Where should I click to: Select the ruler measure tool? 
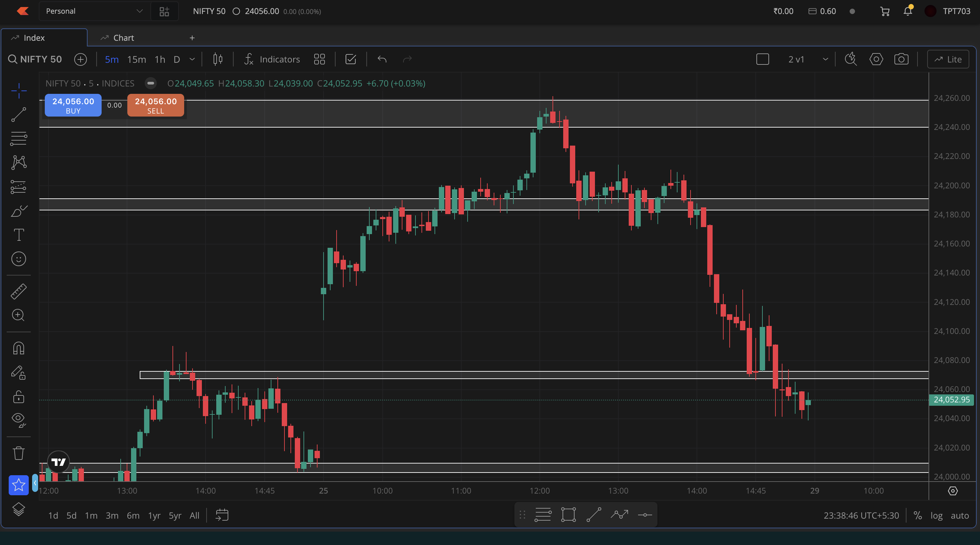[19, 291]
